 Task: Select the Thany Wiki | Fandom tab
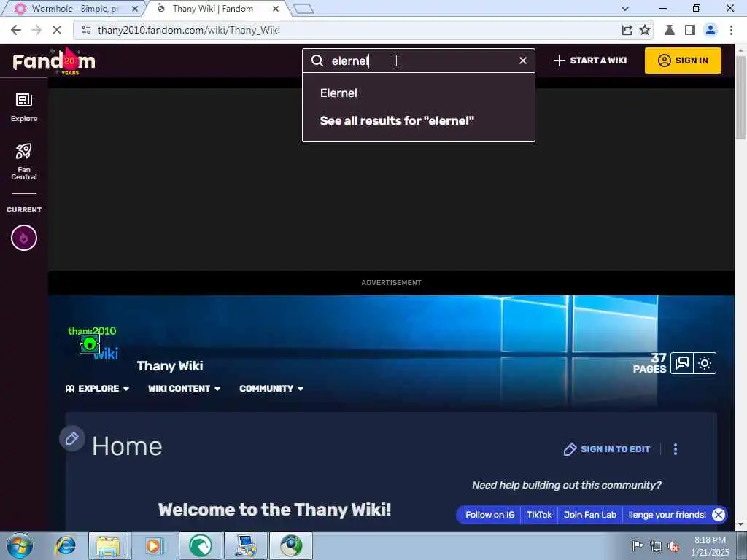tap(212, 9)
